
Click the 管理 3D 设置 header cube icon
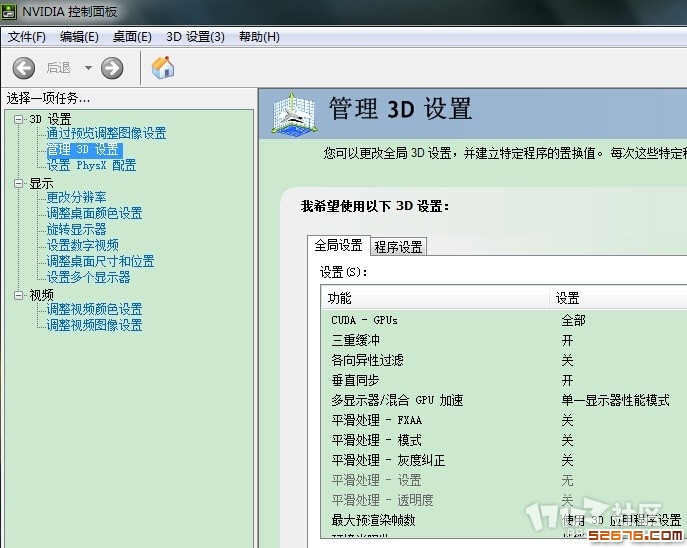pyautogui.click(x=294, y=113)
